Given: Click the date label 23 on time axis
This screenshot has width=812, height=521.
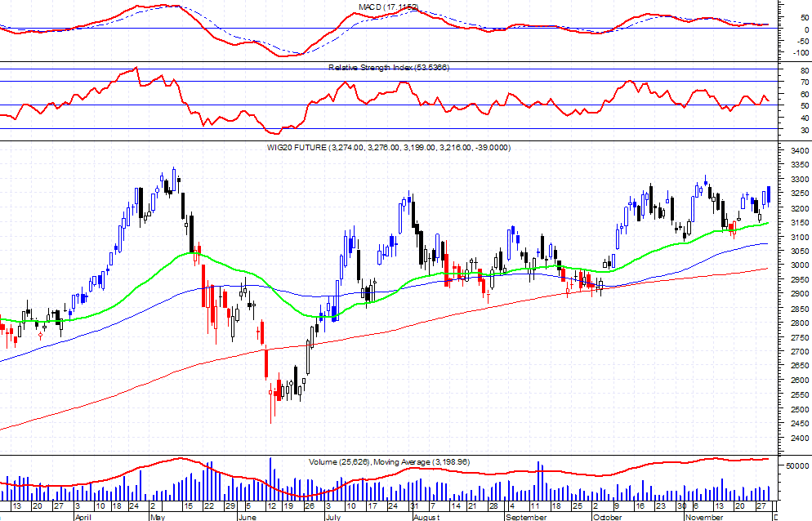Looking at the screenshot, I should point(660,506).
